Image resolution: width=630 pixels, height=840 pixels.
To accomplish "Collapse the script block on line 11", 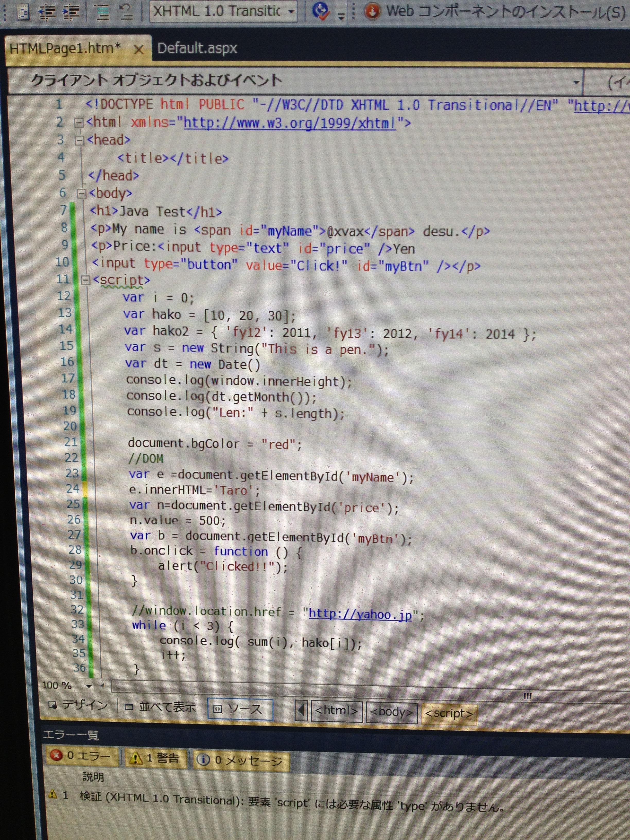I will pyautogui.click(x=86, y=281).
